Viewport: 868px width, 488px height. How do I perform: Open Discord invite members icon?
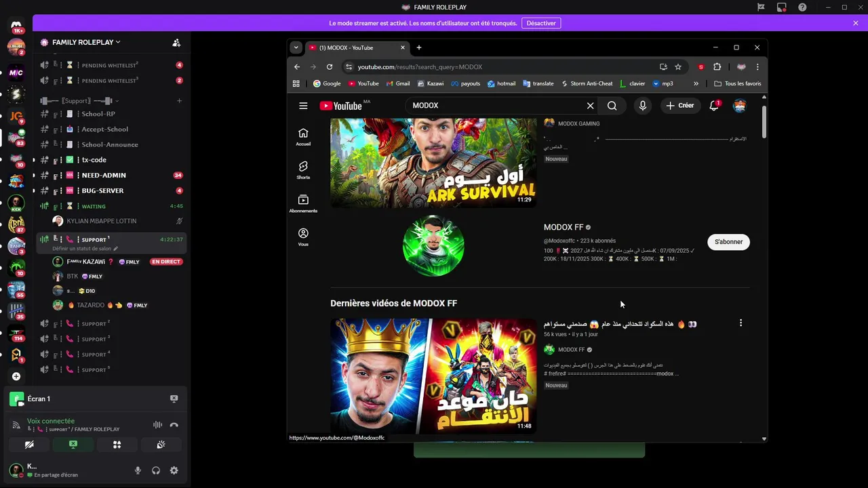coord(176,42)
